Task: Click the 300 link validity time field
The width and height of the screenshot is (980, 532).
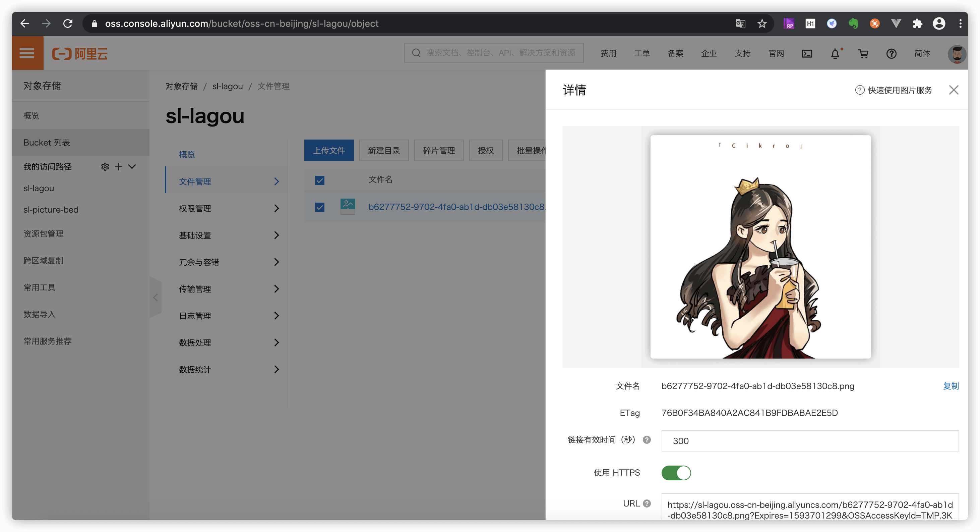Action: coord(810,441)
